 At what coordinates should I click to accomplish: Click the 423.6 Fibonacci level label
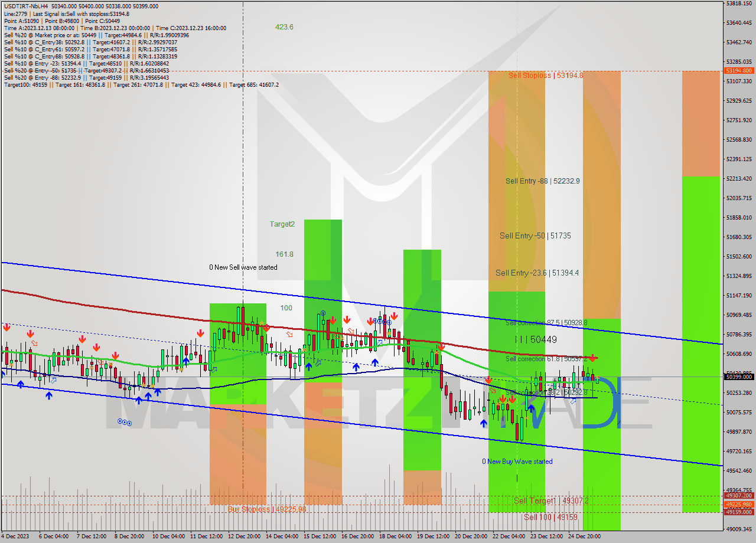coord(284,27)
